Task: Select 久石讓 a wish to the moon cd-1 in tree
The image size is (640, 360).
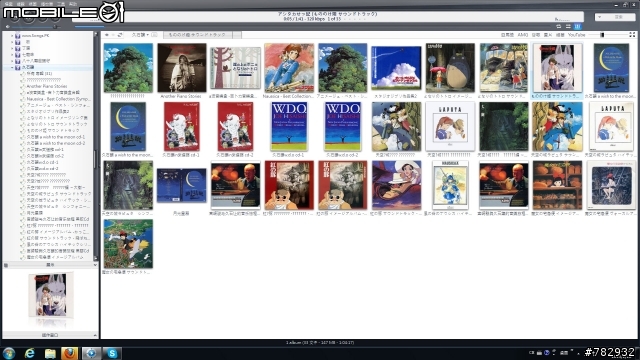Action: coord(56,137)
